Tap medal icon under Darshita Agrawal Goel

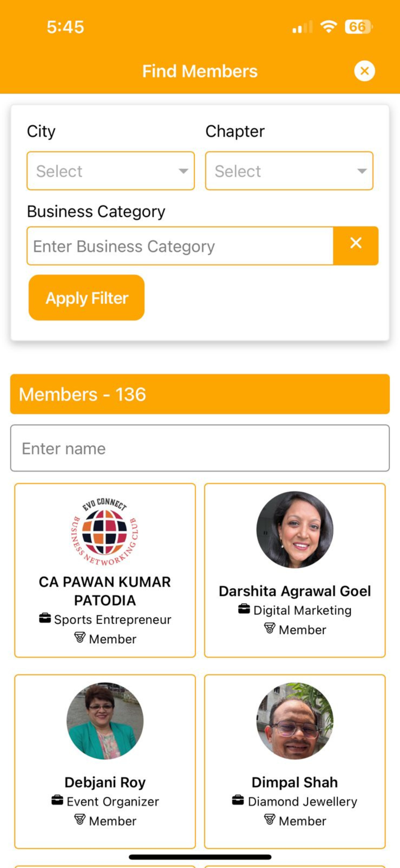[x=270, y=628]
